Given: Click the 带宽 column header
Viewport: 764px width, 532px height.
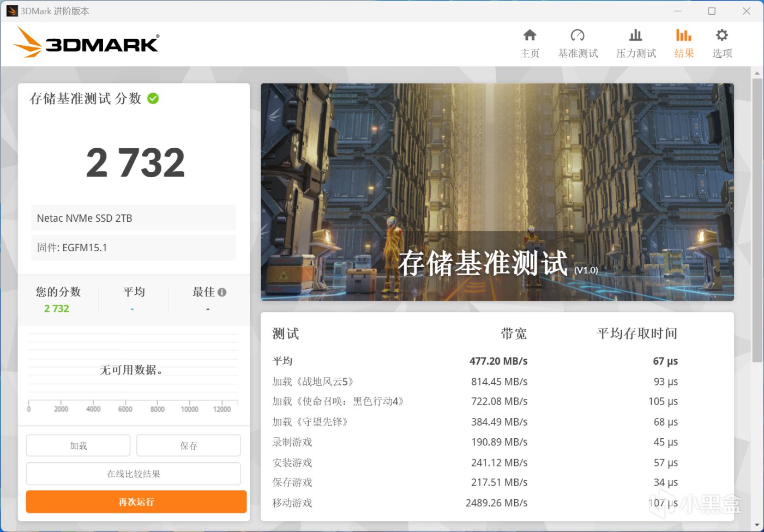Looking at the screenshot, I should click(x=514, y=334).
